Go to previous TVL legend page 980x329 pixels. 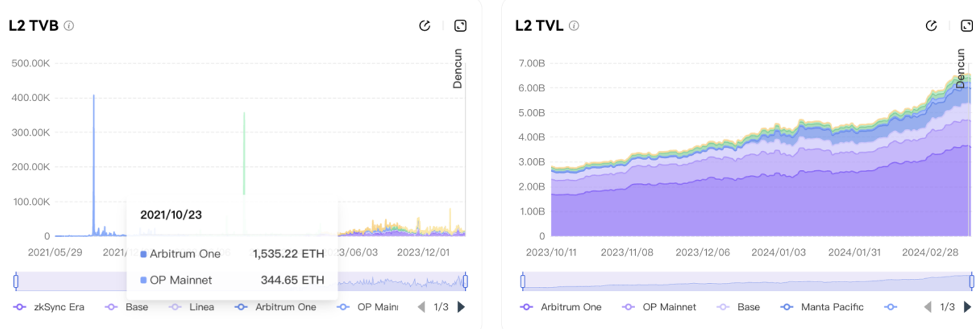pyautogui.click(x=927, y=307)
